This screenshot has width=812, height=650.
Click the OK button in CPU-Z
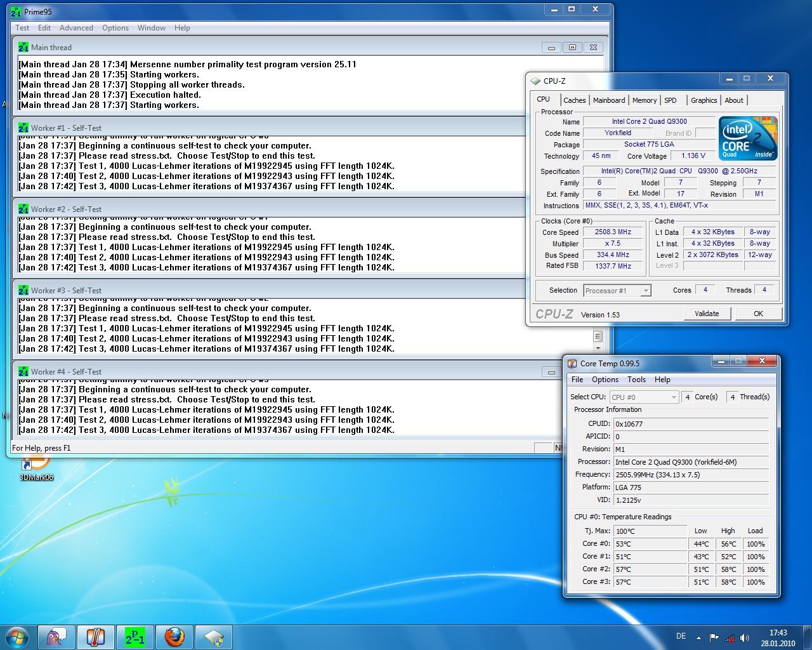(x=758, y=314)
